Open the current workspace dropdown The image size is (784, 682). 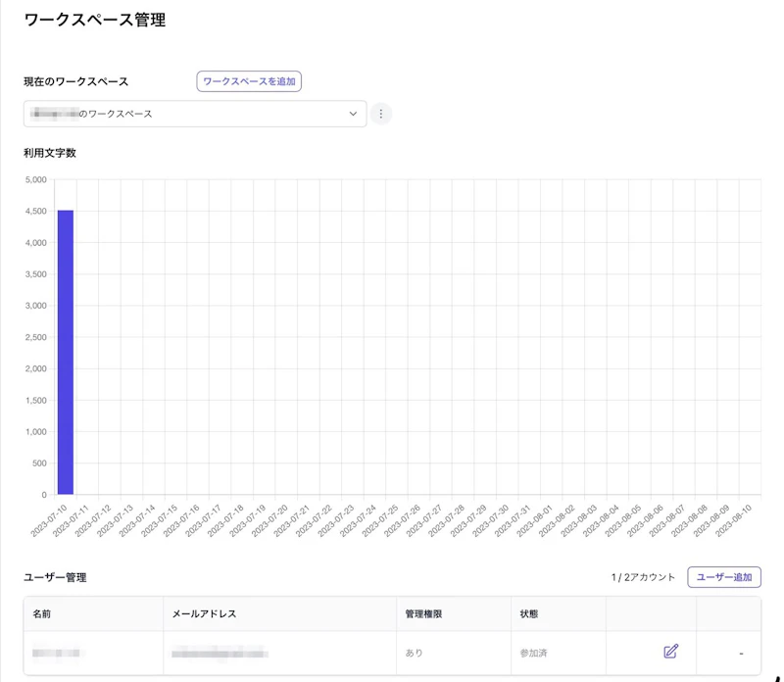point(196,114)
